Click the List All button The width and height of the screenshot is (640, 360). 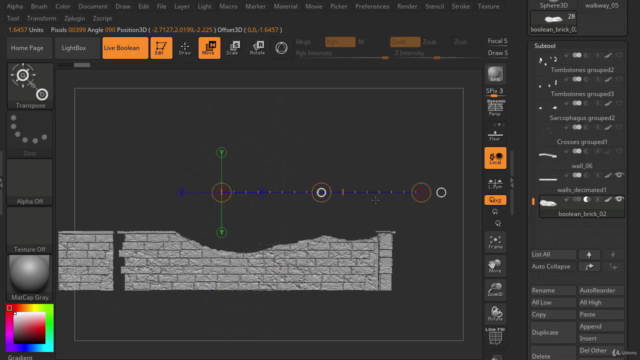(x=553, y=254)
